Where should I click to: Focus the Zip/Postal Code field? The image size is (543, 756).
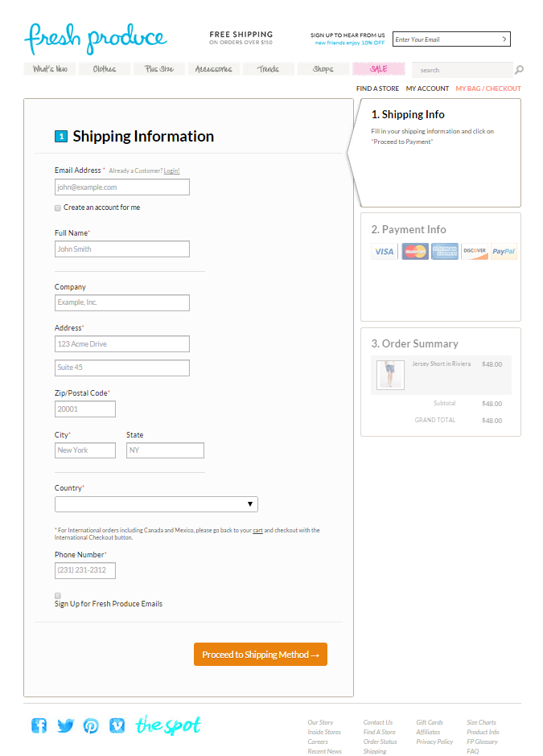85,409
